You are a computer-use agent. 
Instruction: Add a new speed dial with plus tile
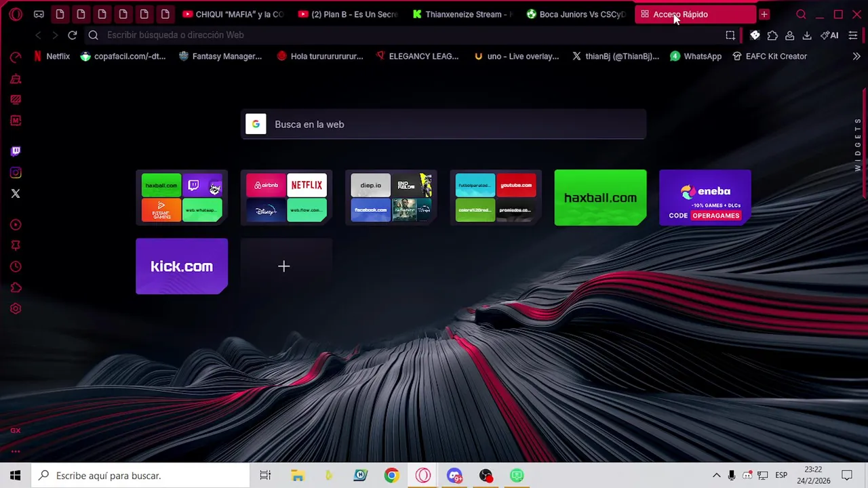[286, 266]
